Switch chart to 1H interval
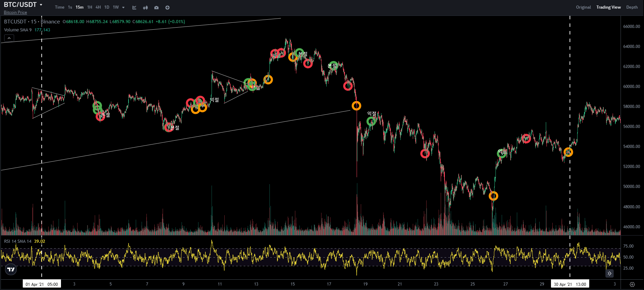The width and height of the screenshot is (644, 290). coord(90,7)
